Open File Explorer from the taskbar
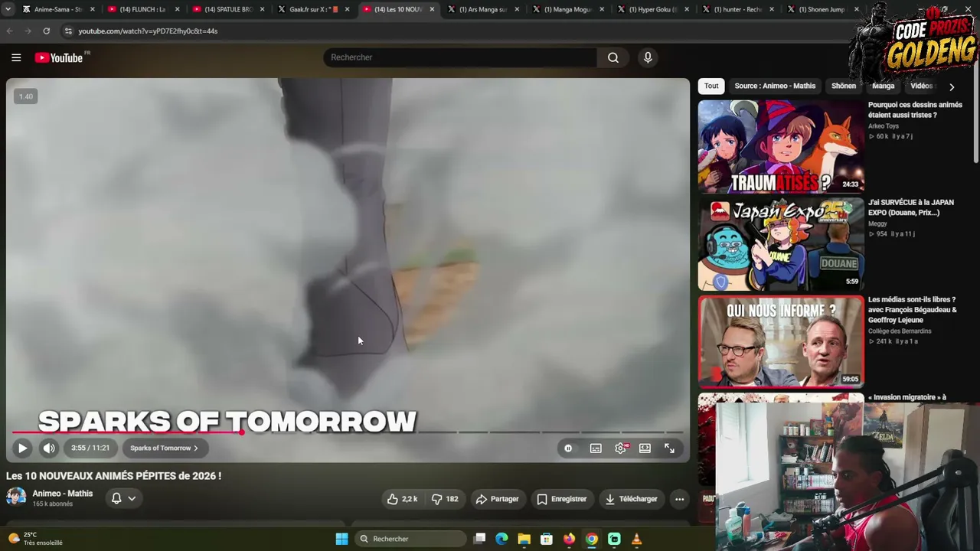This screenshot has width=980, height=551. (x=524, y=539)
